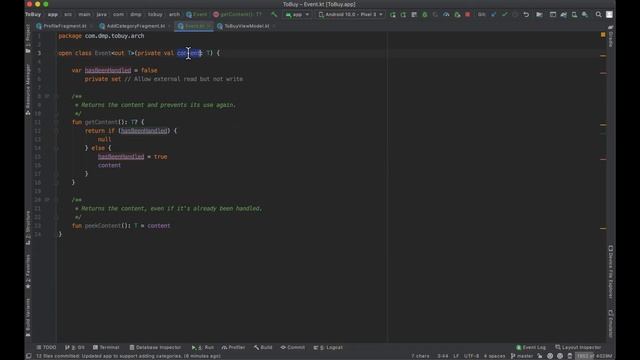This screenshot has height=360, width=640.
Task: Click the getContent() breadcrumb
Action: (238, 15)
